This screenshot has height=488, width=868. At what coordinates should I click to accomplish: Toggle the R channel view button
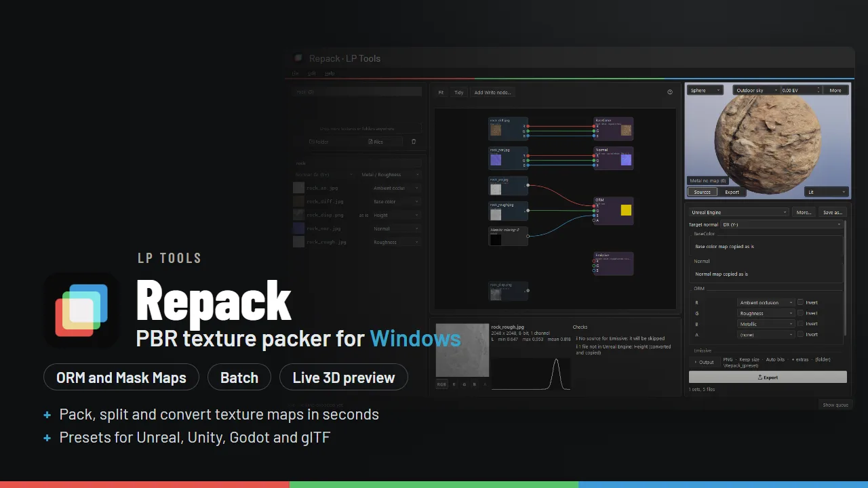tap(454, 384)
